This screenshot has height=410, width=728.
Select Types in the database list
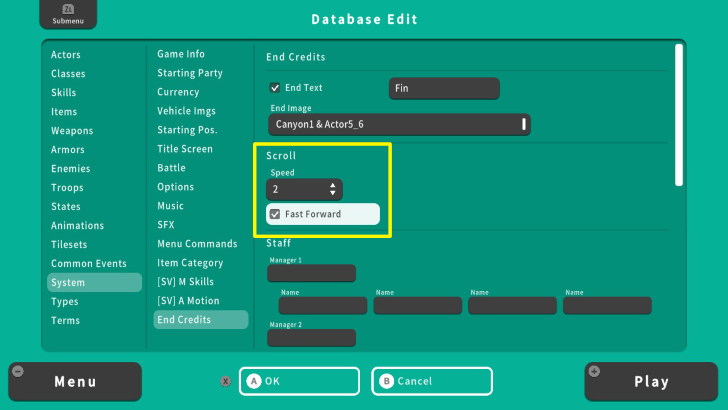click(65, 302)
